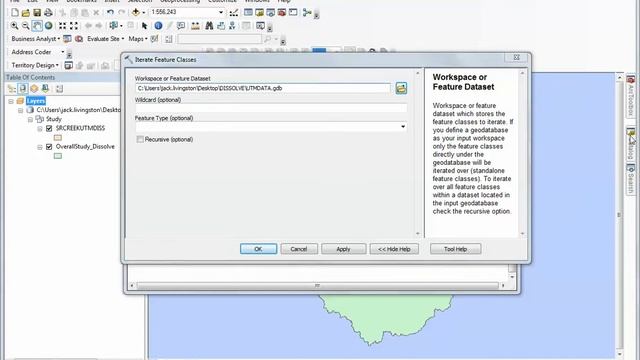Image resolution: width=640 pixels, height=360 pixels.
Task: Save the map with the floppy icon
Action: point(37,13)
